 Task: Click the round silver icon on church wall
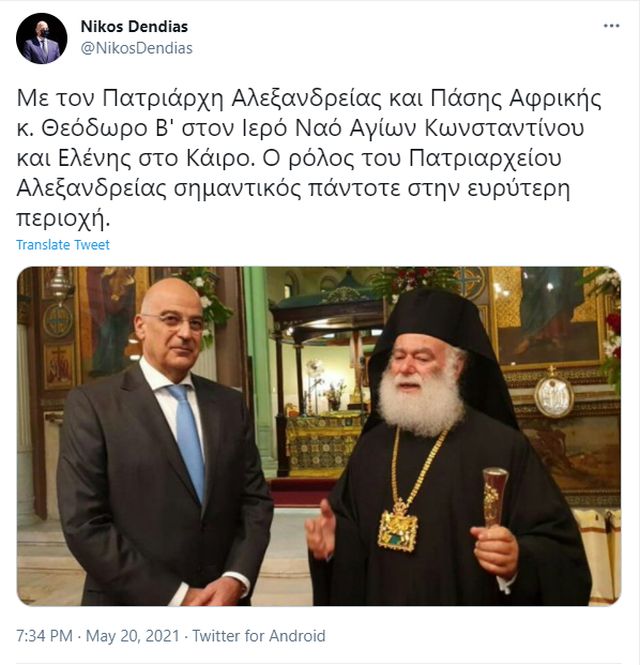tap(553, 397)
